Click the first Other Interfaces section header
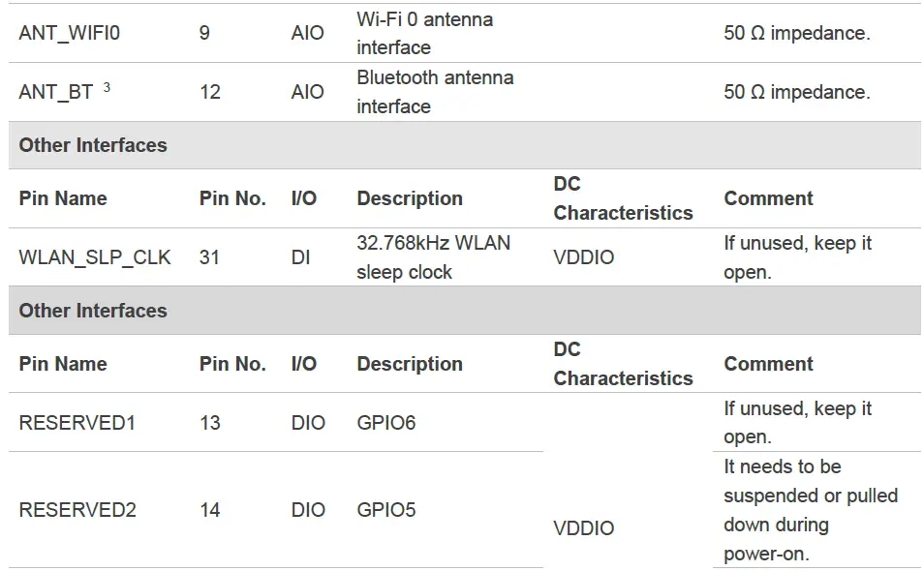Image resolution: width=924 pixels, height=571 pixels. 93,145
